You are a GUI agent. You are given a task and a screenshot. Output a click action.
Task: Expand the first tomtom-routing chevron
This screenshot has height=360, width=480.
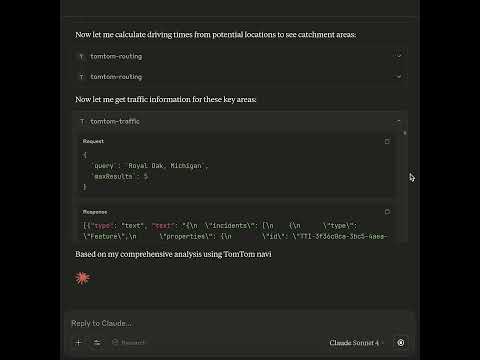coord(399,56)
